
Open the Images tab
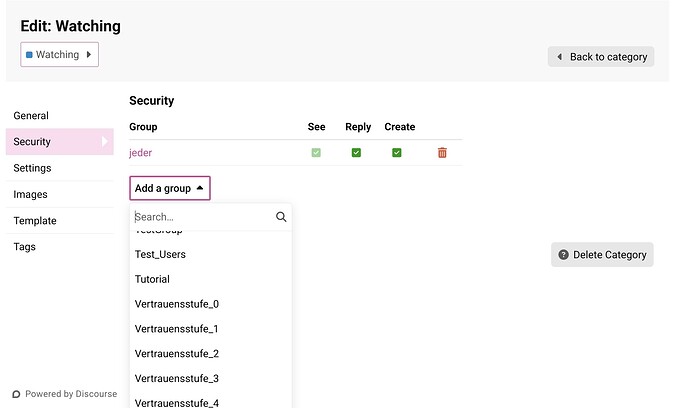click(x=59, y=195)
